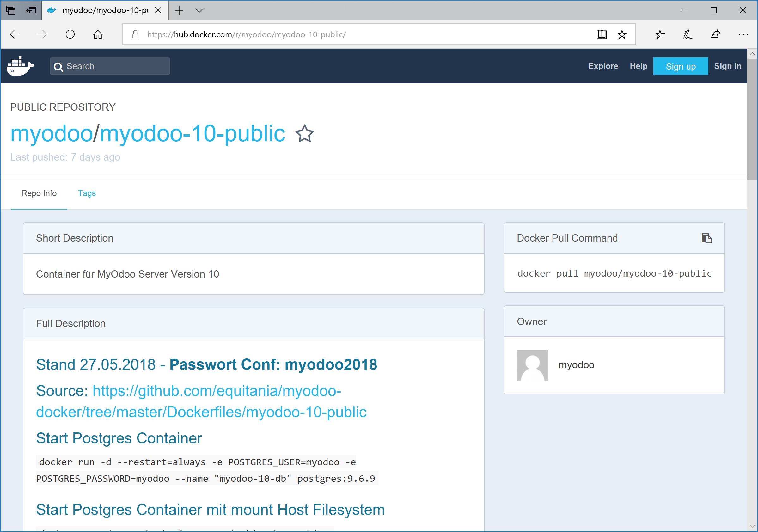The image size is (758, 532).
Task: Open a new browser tab
Action: click(179, 10)
